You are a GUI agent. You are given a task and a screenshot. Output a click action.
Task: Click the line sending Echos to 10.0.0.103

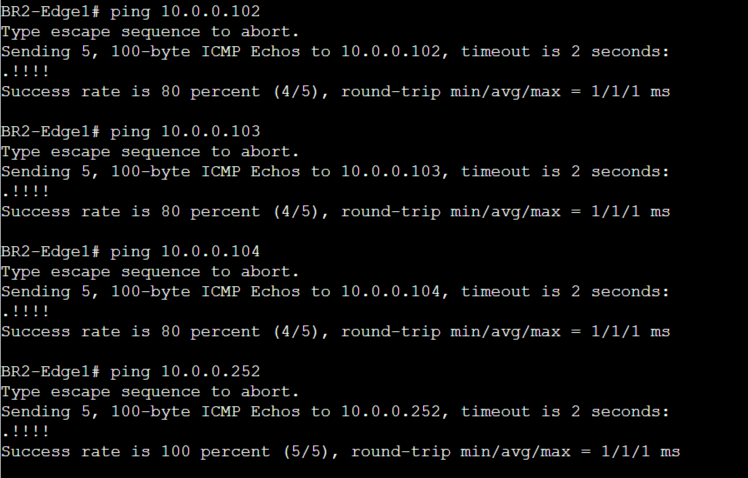pyautogui.click(x=335, y=172)
